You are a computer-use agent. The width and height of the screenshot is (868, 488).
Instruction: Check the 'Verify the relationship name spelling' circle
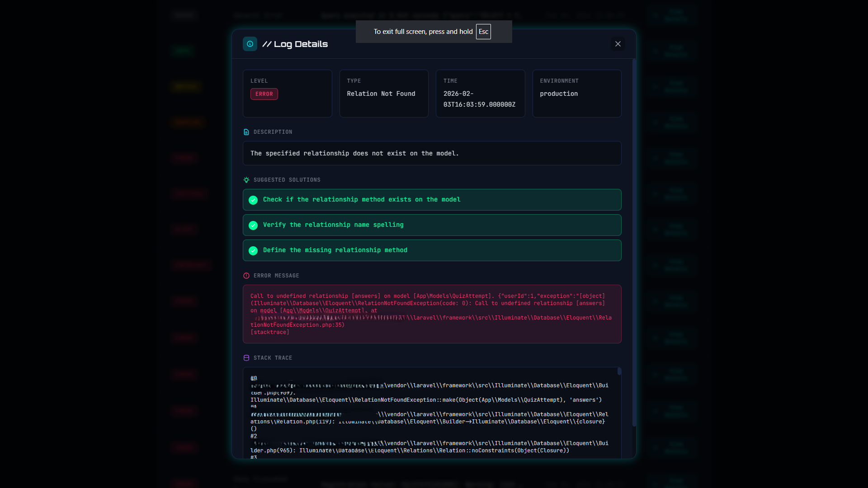[x=253, y=225]
